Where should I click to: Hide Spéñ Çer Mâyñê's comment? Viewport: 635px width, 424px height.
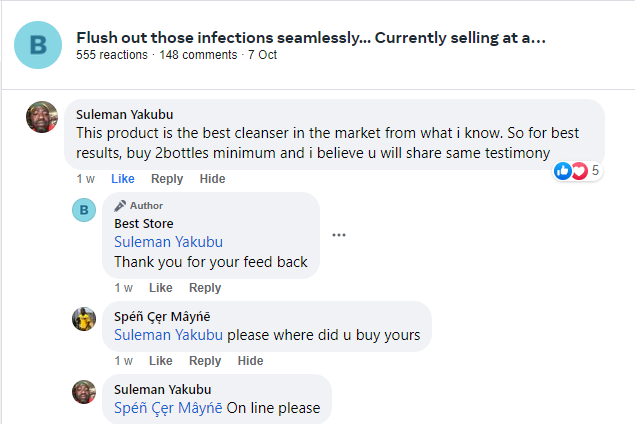tap(250, 361)
